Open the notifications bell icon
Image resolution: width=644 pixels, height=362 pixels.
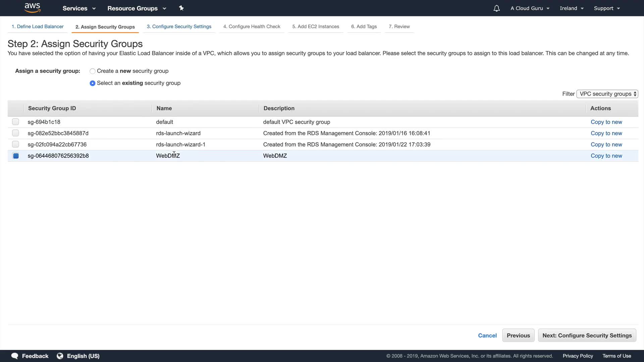[496, 8]
